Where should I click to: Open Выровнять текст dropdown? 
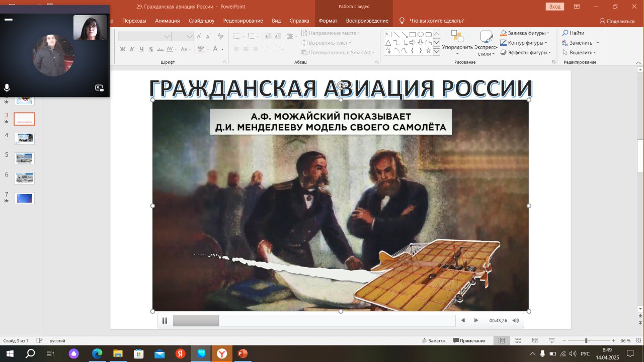[x=326, y=43]
